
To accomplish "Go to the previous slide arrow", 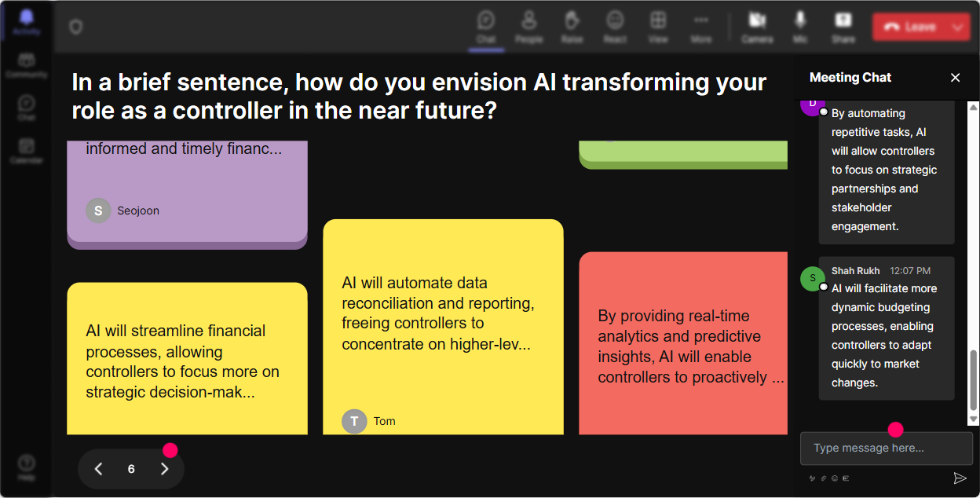I will (98, 469).
